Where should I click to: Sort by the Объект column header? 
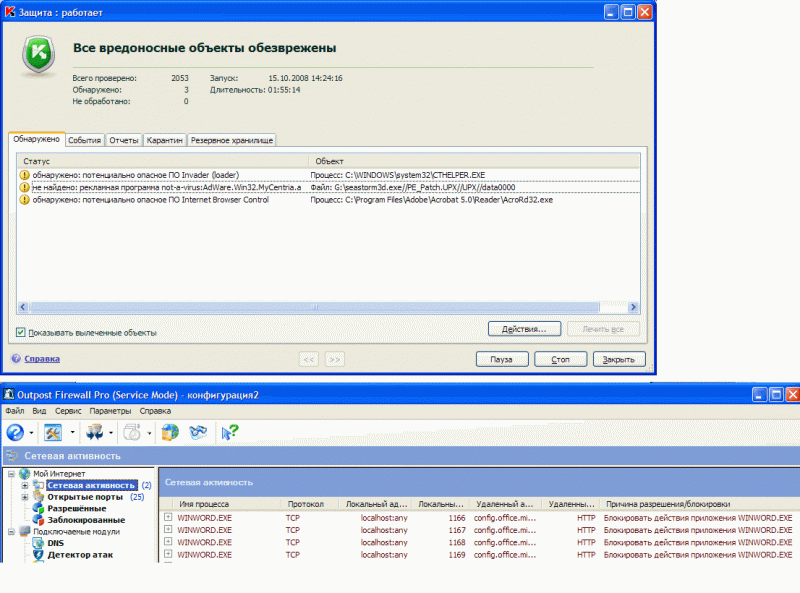474,161
